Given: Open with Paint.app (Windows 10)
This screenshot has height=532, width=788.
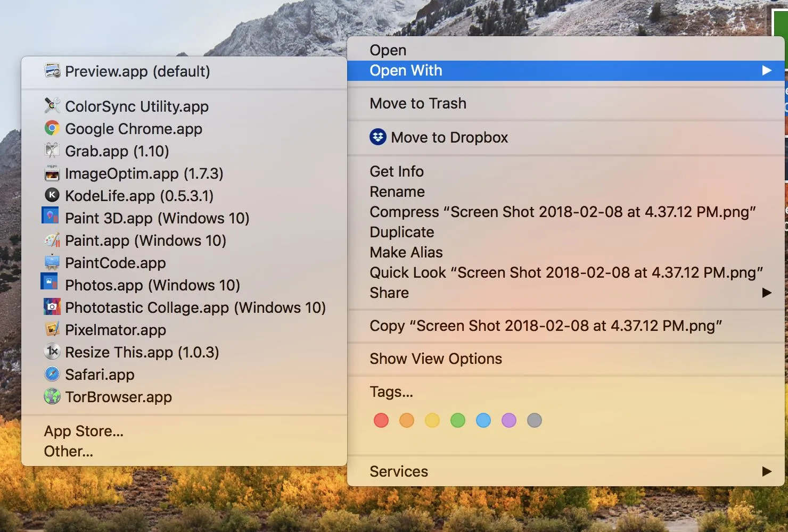Looking at the screenshot, I should (184, 240).
